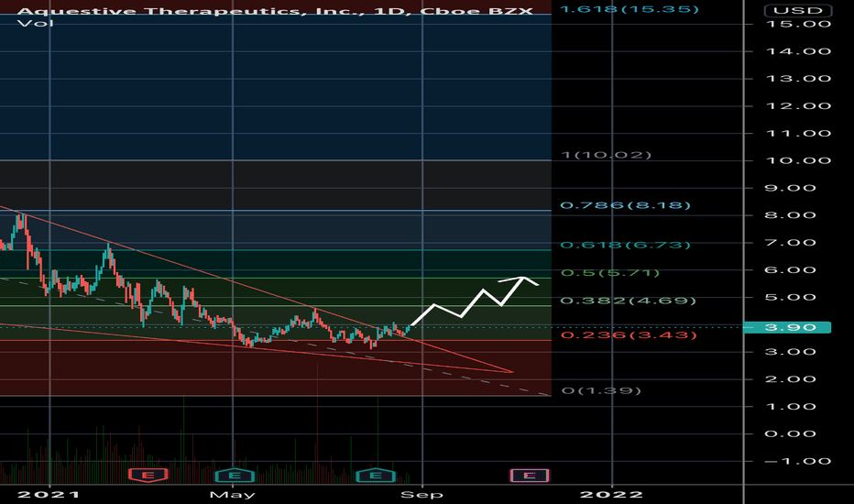Select the 1.618(15.35) Fibonacci label
The height and width of the screenshot is (504, 854).
click(630, 9)
